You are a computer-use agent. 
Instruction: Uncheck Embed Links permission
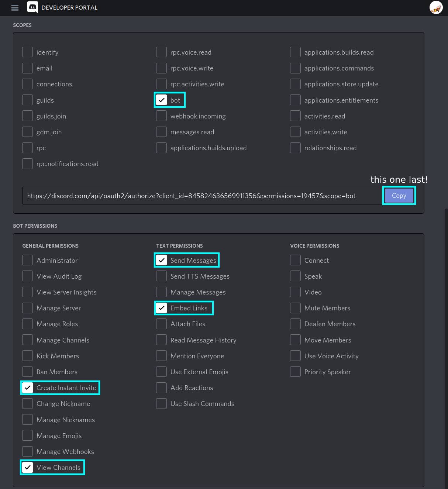click(x=161, y=308)
